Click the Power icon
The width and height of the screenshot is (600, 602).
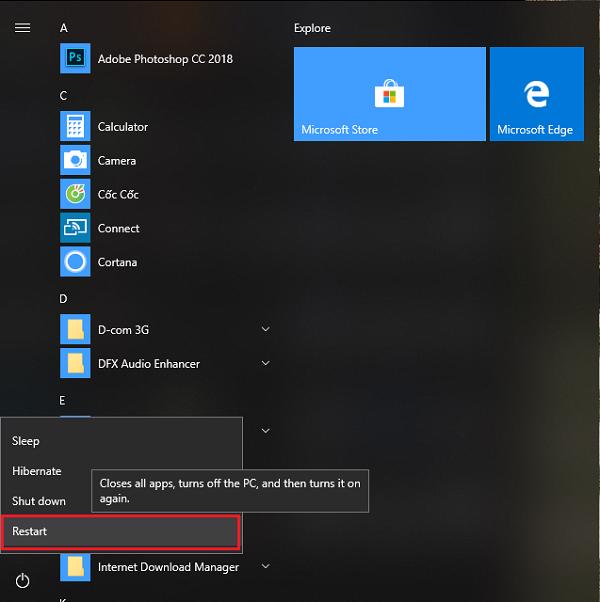22,580
